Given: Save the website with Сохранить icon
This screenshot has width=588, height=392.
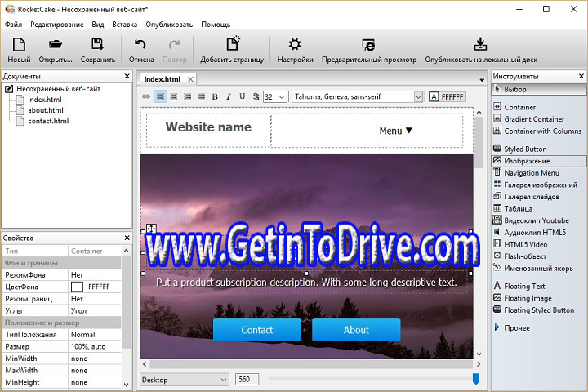Looking at the screenshot, I should point(98,50).
